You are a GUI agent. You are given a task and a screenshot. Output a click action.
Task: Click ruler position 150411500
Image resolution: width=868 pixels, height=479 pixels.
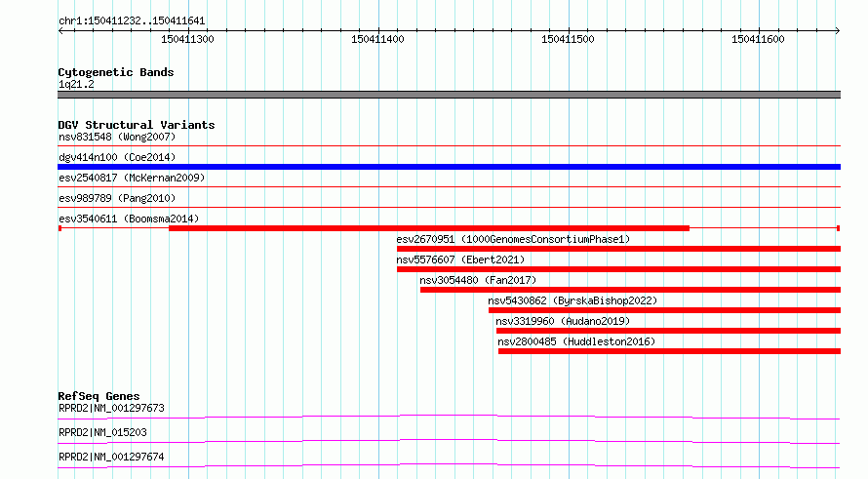[568, 39]
